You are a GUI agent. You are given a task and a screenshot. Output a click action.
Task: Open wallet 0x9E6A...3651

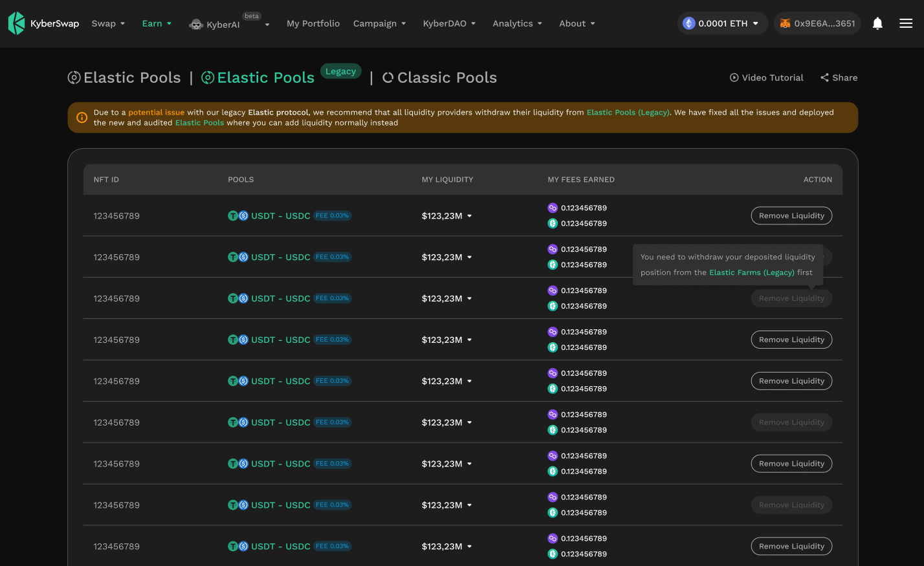[817, 23]
